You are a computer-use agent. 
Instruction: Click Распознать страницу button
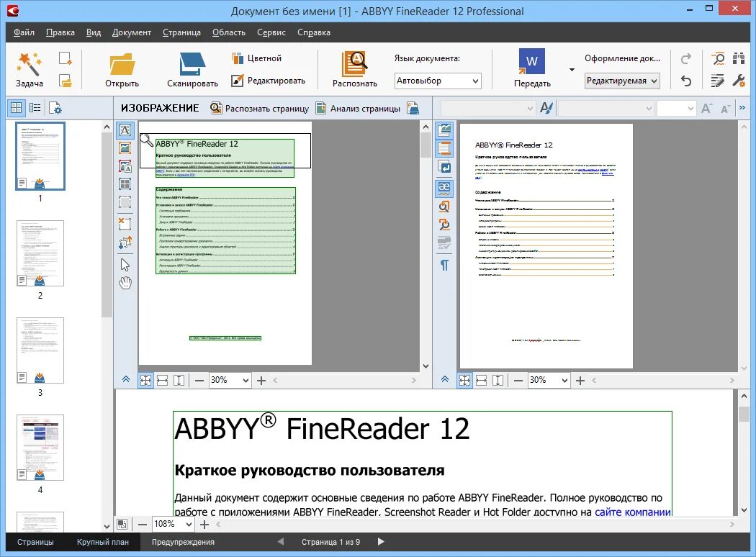click(259, 109)
